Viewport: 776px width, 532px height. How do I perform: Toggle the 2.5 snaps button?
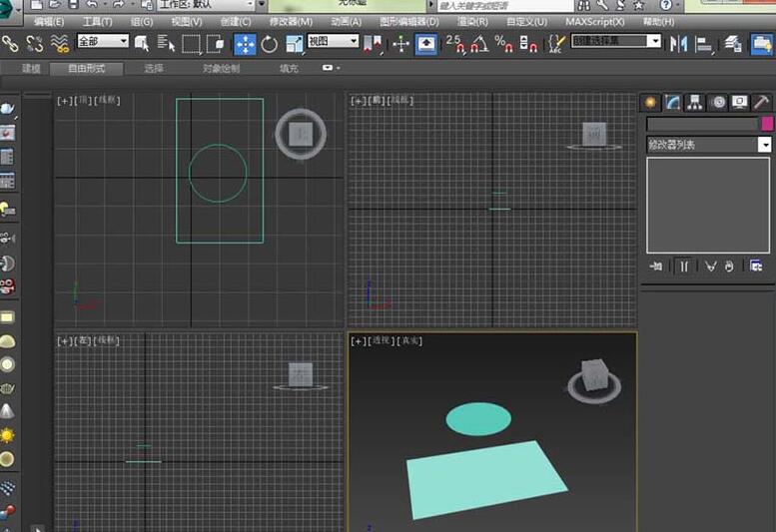(454, 43)
